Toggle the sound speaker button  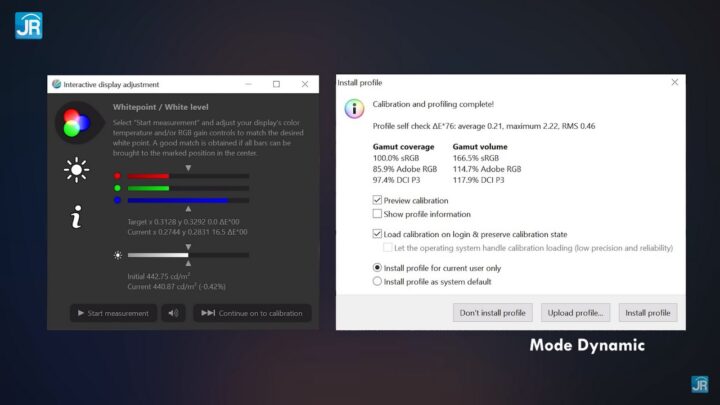tap(173, 313)
